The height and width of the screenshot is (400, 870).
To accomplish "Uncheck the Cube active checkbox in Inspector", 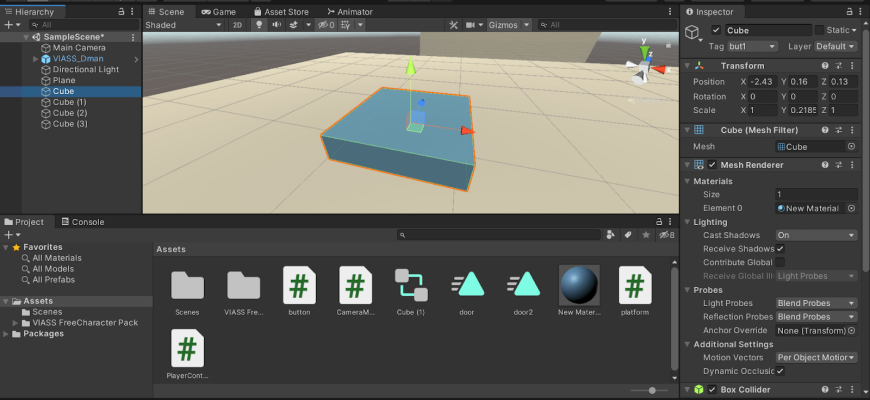I will (x=715, y=31).
